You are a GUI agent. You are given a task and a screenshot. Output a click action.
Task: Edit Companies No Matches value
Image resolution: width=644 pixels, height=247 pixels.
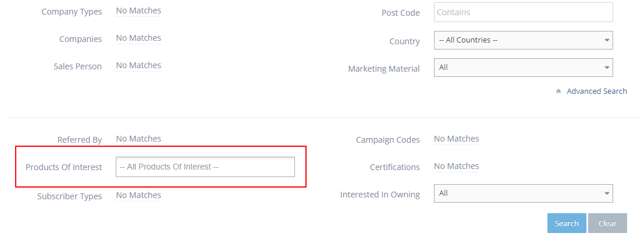pyautogui.click(x=138, y=38)
